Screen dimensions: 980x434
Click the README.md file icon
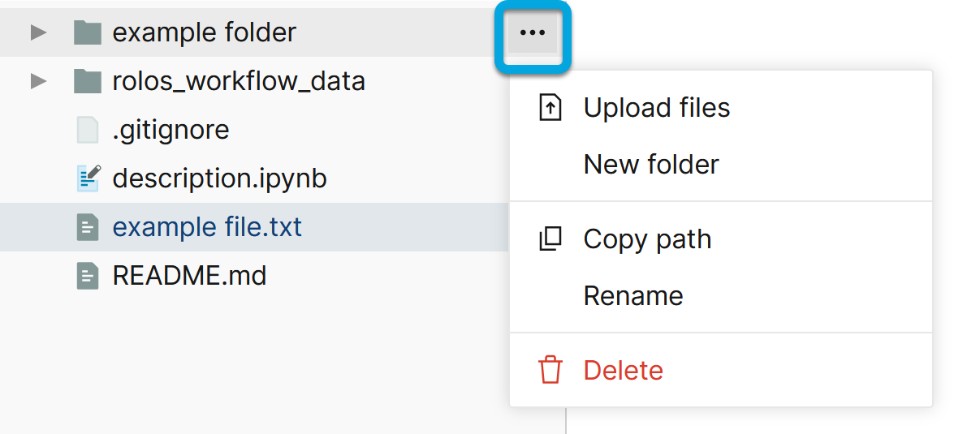87,276
